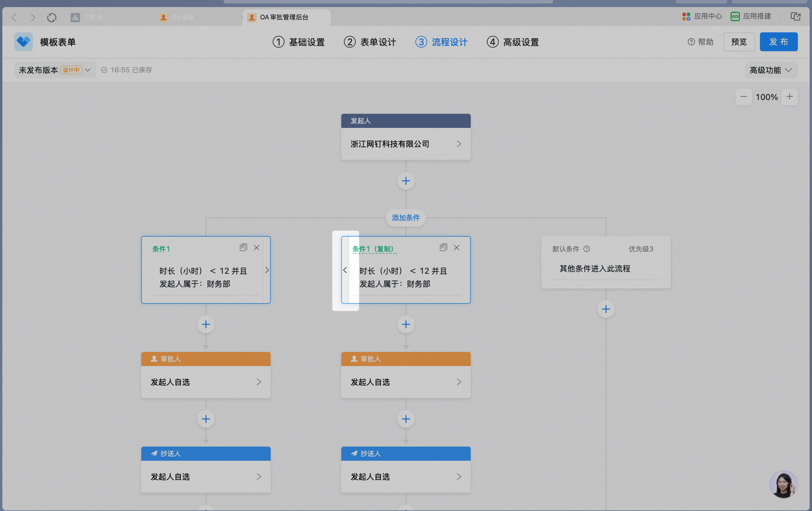Expand the 高级功能 dropdown
This screenshot has width=812, height=511.
click(771, 70)
